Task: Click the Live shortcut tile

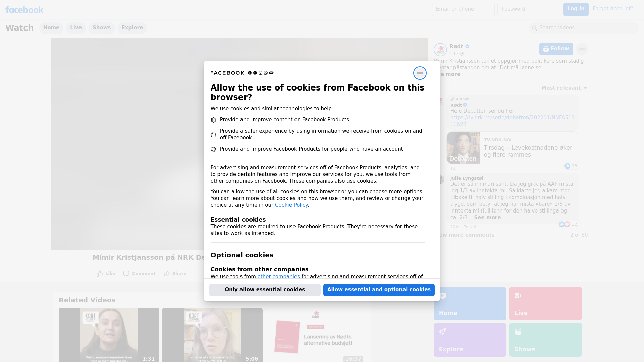Action: click(x=545, y=304)
